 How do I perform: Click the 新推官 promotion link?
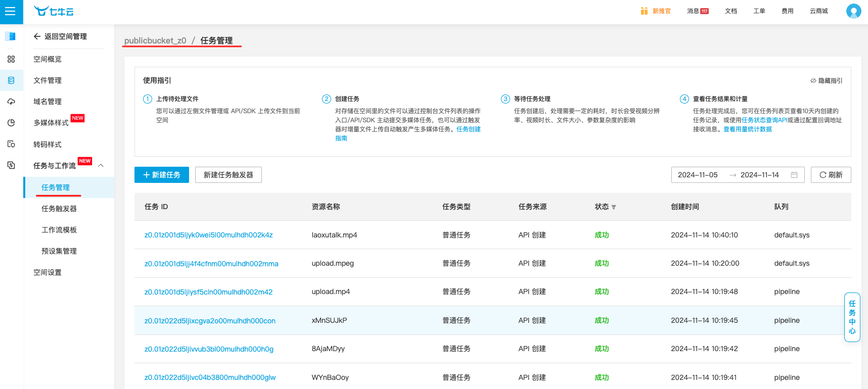(x=661, y=11)
